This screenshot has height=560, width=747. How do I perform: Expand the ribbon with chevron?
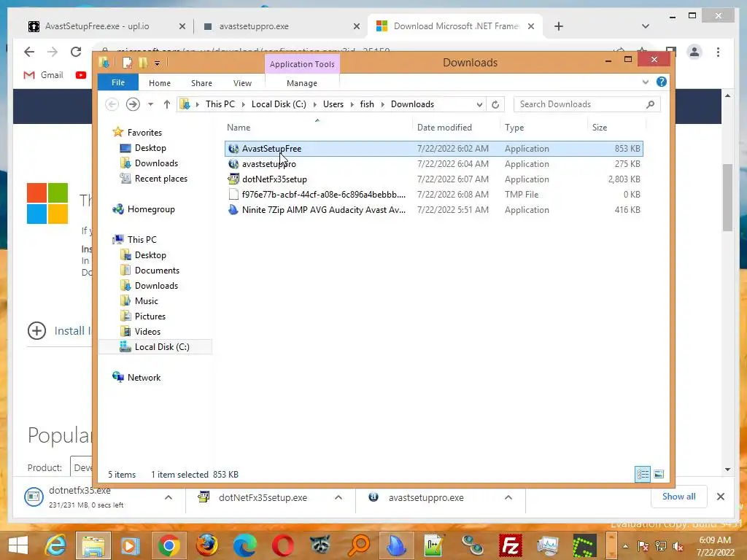pos(646,82)
